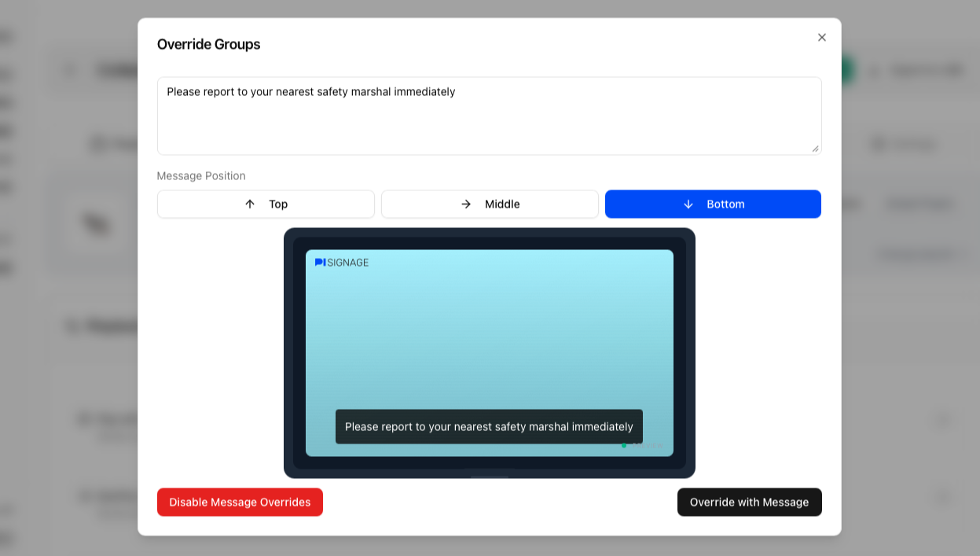Click the PiSignage logo in the preview

pyautogui.click(x=342, y=263)
